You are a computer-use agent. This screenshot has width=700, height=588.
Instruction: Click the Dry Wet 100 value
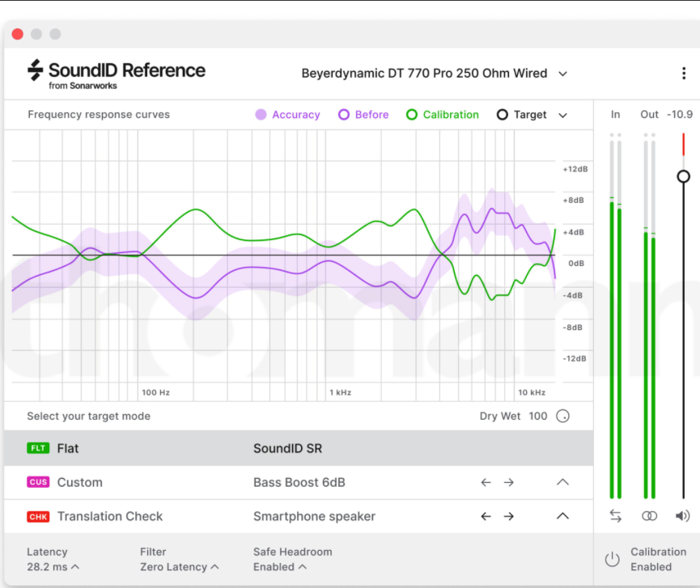point(537,417)
